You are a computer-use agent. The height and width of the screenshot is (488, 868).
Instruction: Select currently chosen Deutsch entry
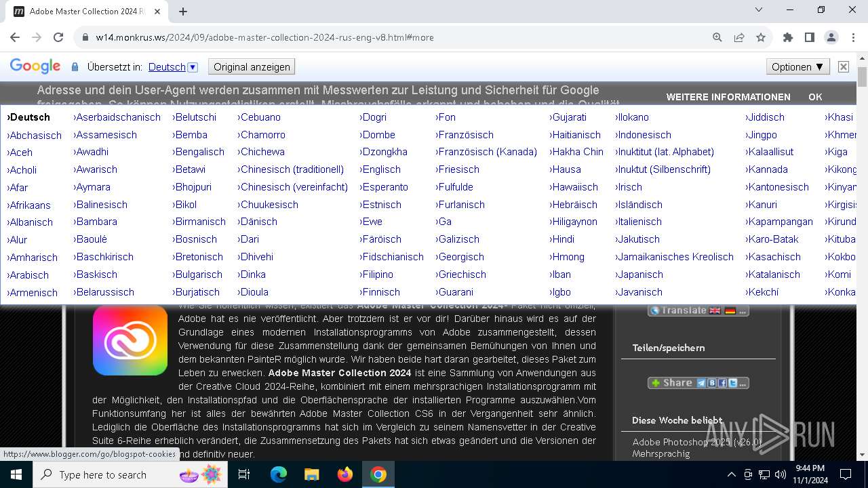point(28,117)
